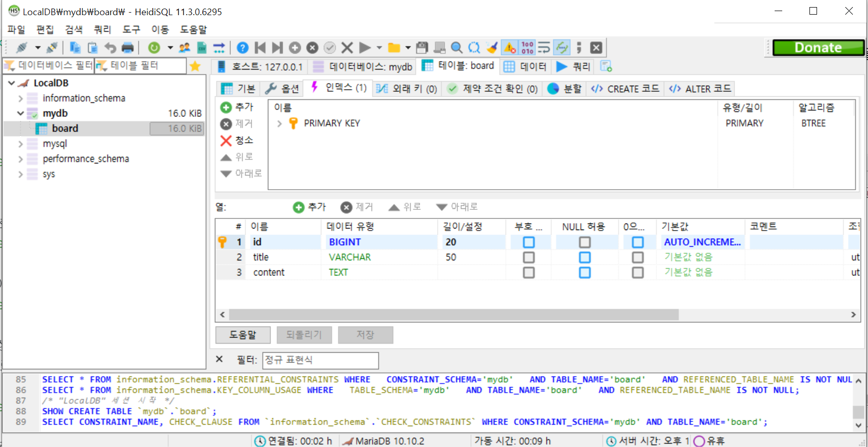Open the 파일 menu
868x447 pixels.
click(17, 30)
